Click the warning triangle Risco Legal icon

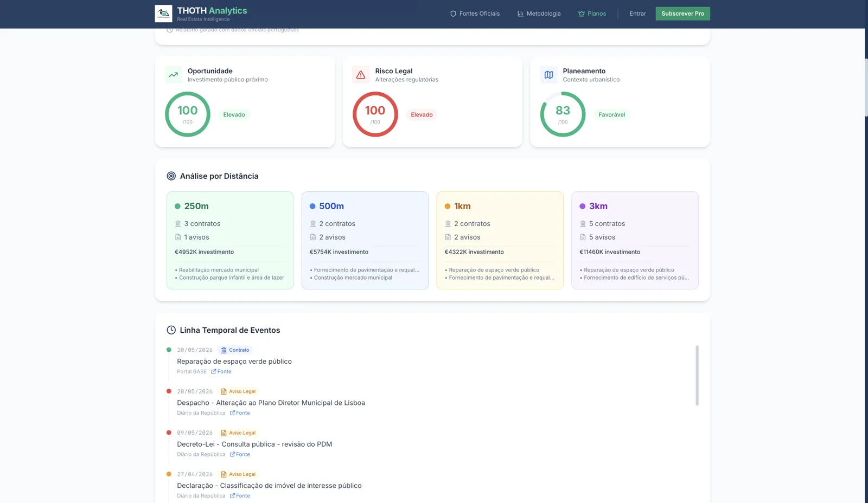(x=361, y=75)
